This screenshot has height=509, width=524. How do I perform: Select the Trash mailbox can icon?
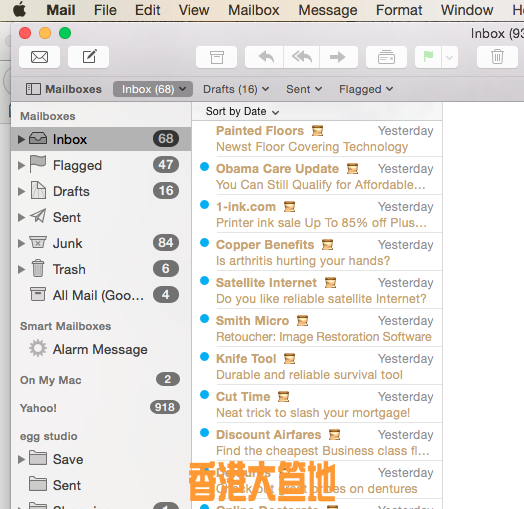click(38, 268)
